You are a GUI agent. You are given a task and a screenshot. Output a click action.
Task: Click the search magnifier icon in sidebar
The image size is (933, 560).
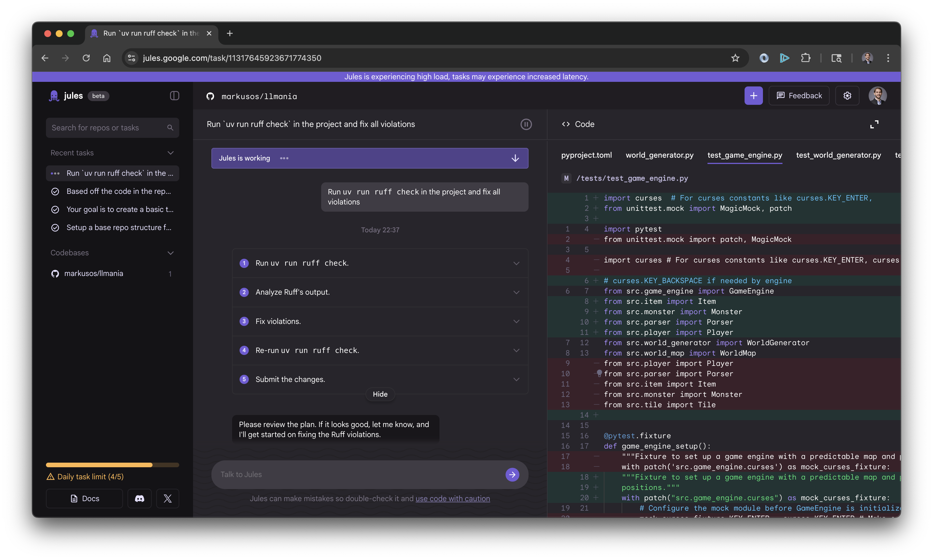coord(170,128)
